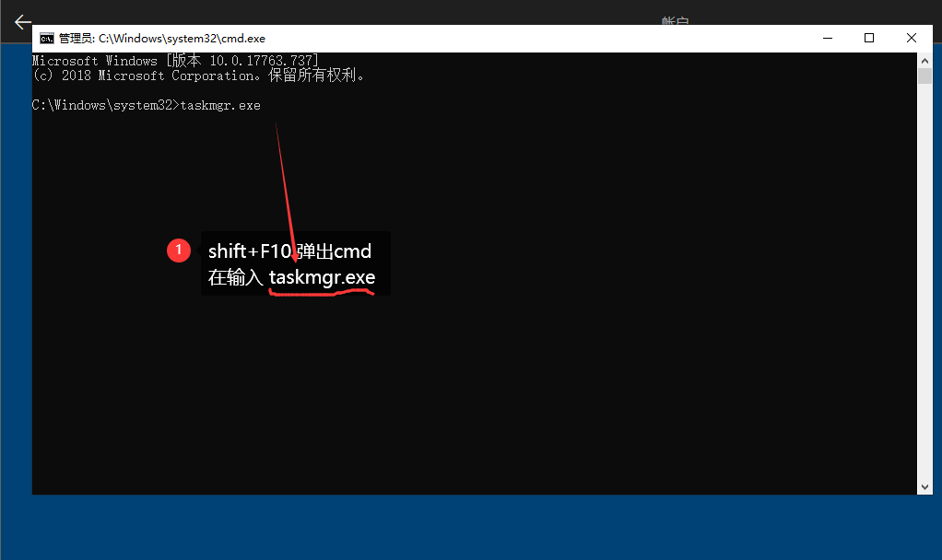
Task: Maximize the command prompt window
Action: [x=868, y=38]
